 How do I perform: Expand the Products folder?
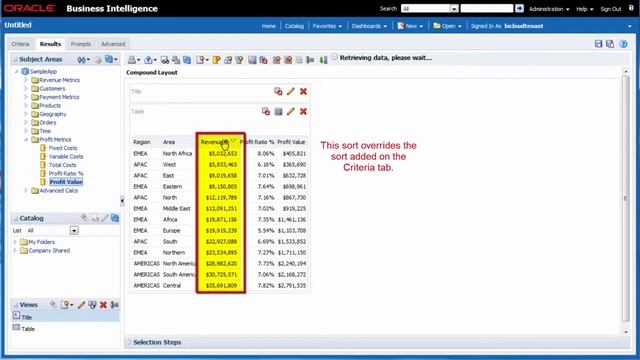26,105
